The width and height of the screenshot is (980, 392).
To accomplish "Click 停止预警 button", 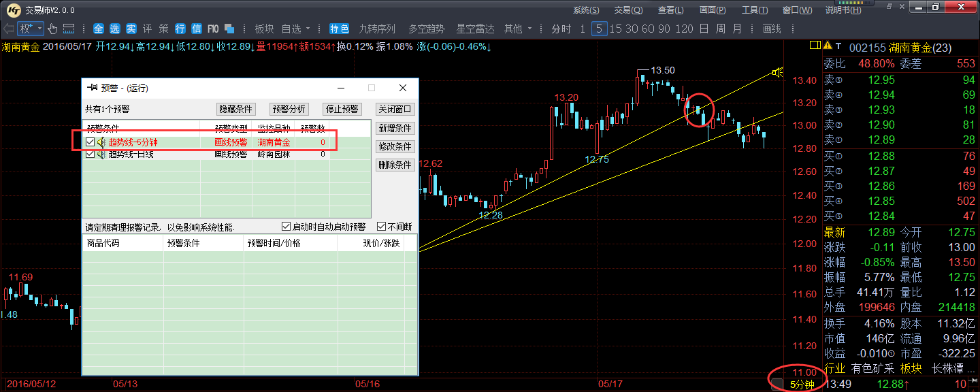I will 342,109.
